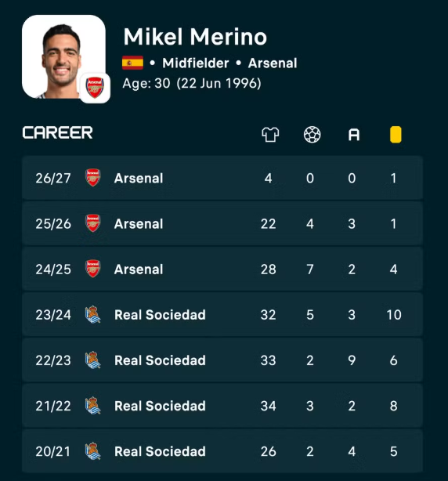The width and height of the screenshot is (448, 481).
Task: Click the goals football icon column header
Action: 313,135
